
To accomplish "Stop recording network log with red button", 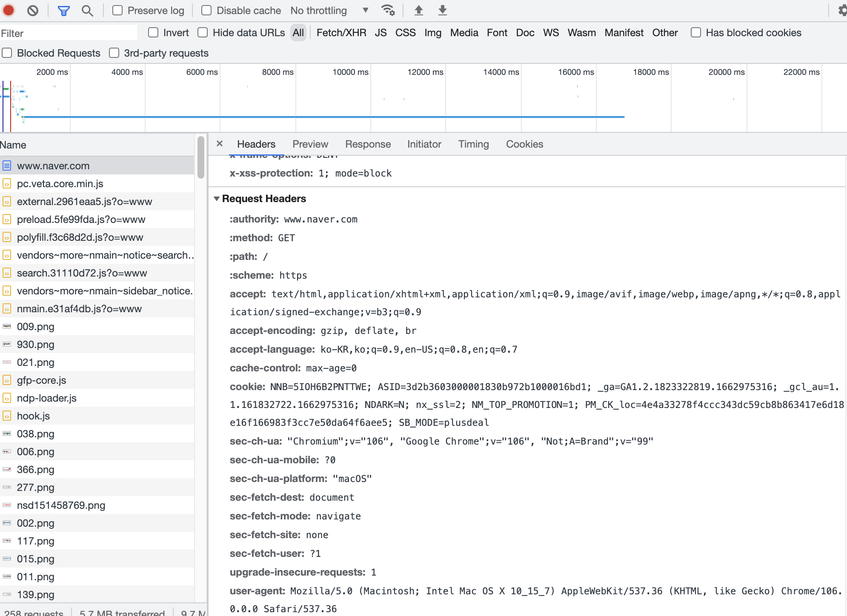I will [8, 10].
